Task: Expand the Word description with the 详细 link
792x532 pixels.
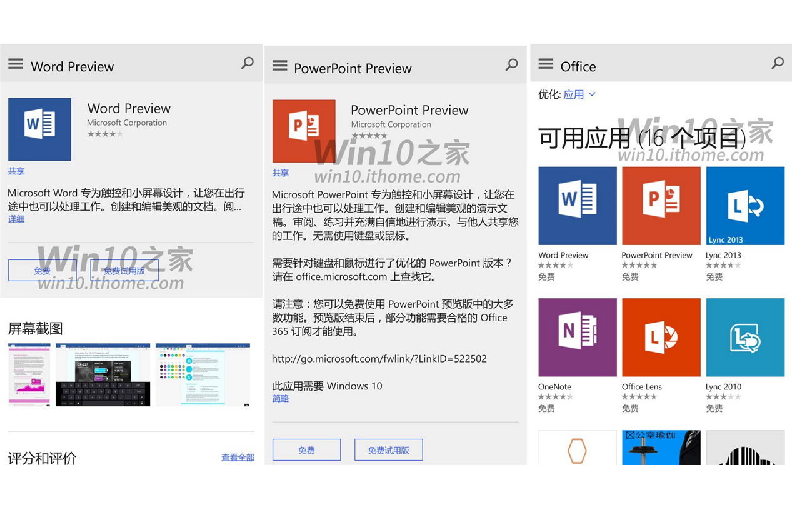Action: coord(16,219)
